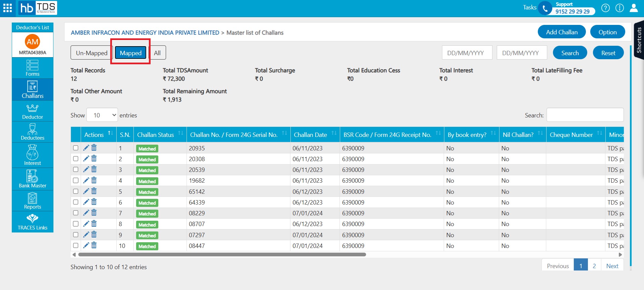
Task: Tick the checkbox for challan 08707
Action: 76,224
